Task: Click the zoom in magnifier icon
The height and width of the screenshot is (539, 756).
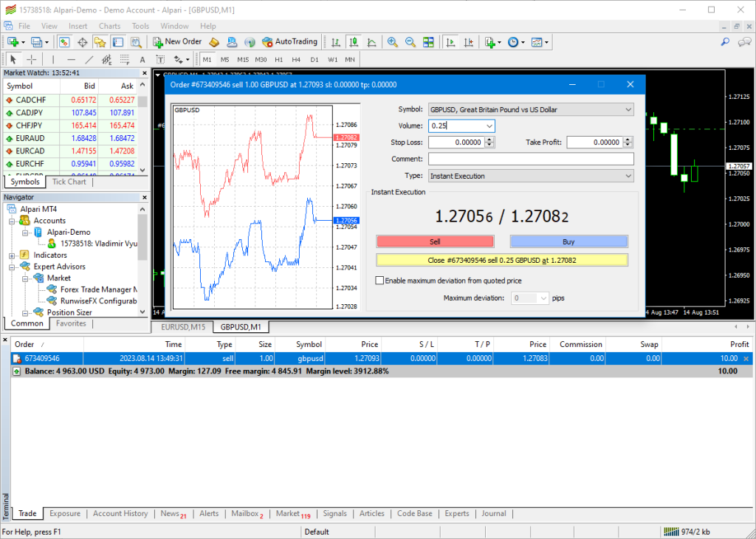Action: [392, 42]
